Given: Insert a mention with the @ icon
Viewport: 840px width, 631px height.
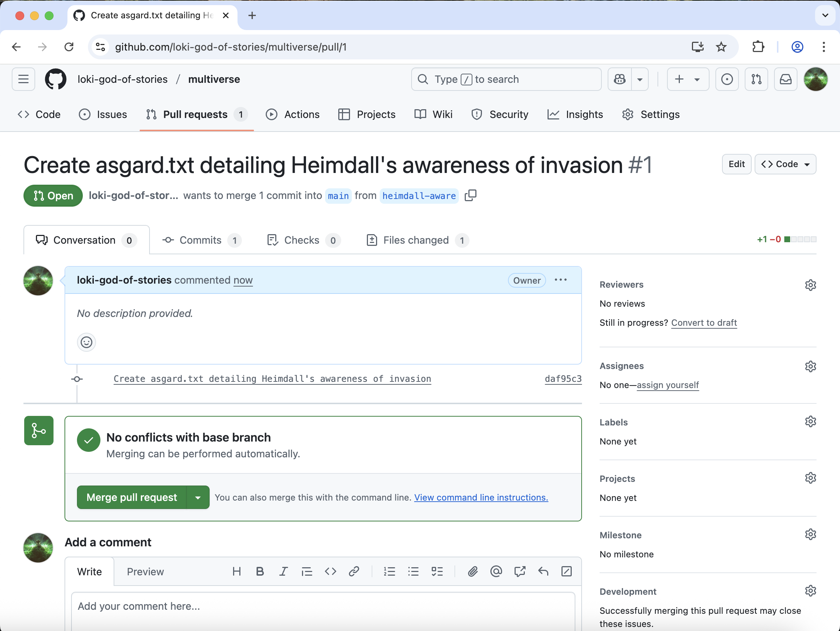Looking at the screenshot, I should click(496, 571).
